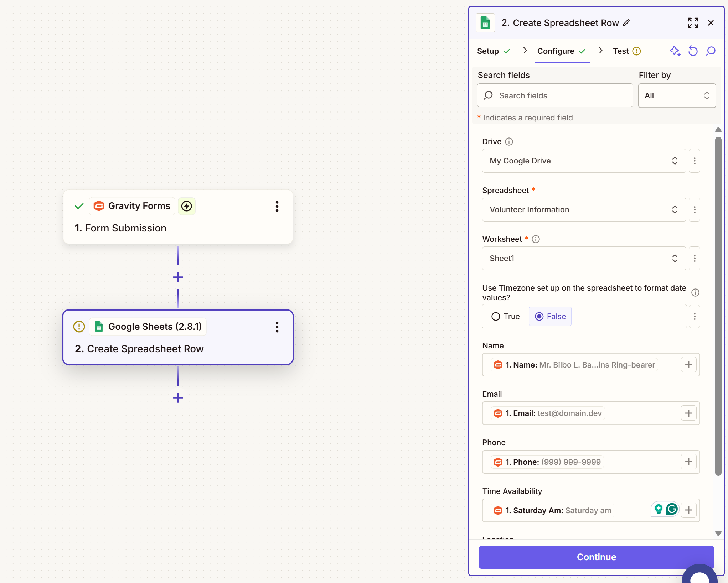Open the Spreadsheet Volunteer Information dropdown
The width and height of the screenshot is (728, 583).
coord(584,209)
